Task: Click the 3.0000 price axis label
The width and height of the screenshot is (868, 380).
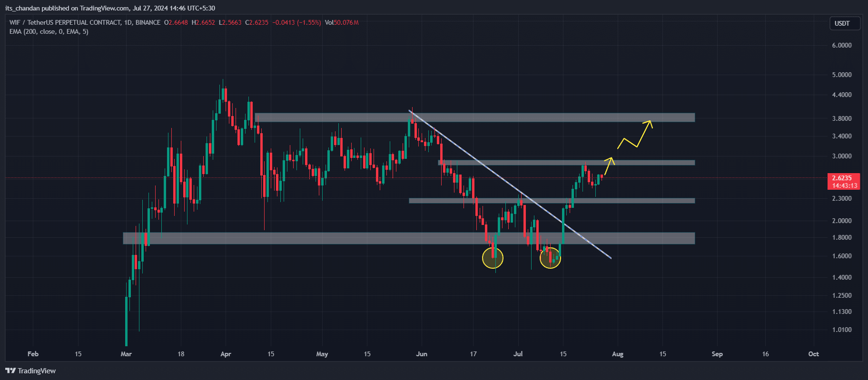Action: (842, 156)
